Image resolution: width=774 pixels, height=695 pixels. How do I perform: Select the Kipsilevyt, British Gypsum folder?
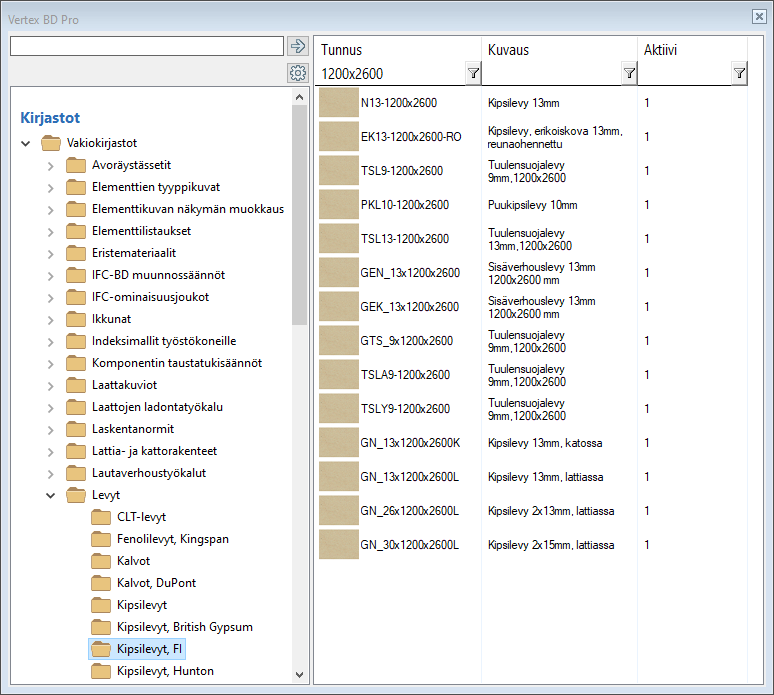184,627
